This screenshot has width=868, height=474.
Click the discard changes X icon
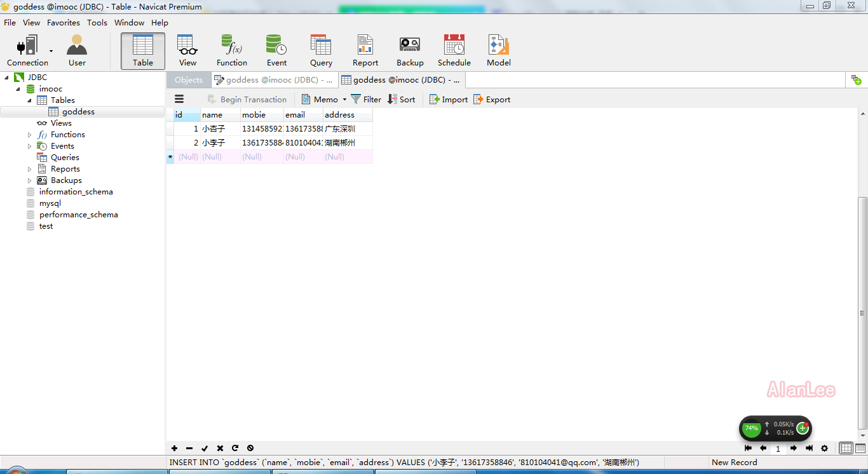point(220,448)
